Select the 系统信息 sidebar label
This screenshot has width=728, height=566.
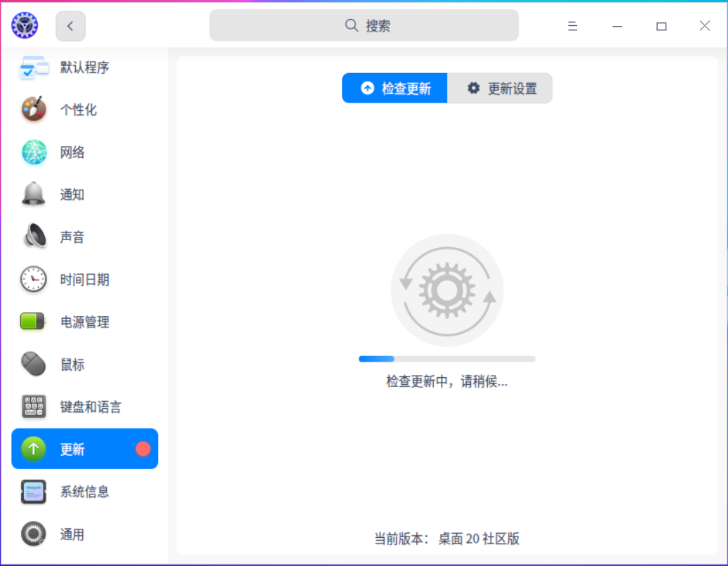84,492
